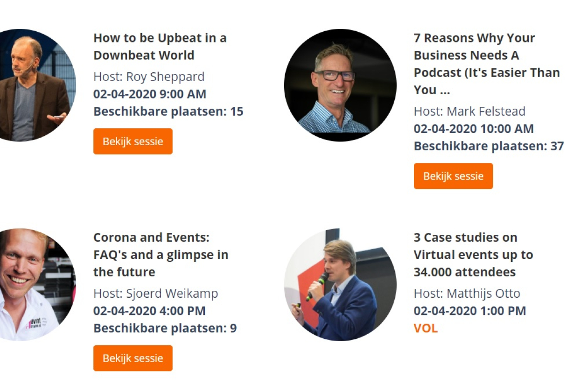Open Mark Felstead's circular profile photo
This screenshot has height=392, width=588.
340,85
